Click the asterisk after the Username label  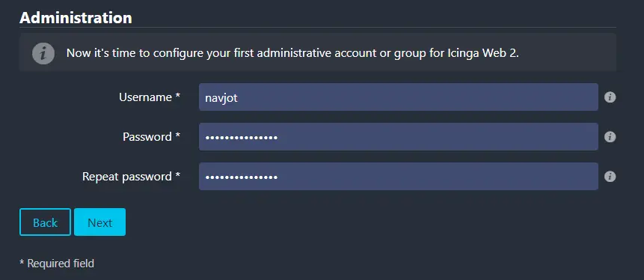(178, 95)
